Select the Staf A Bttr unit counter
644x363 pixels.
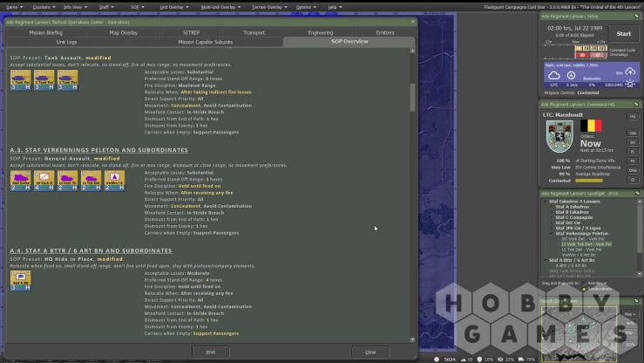click(21, 281)
